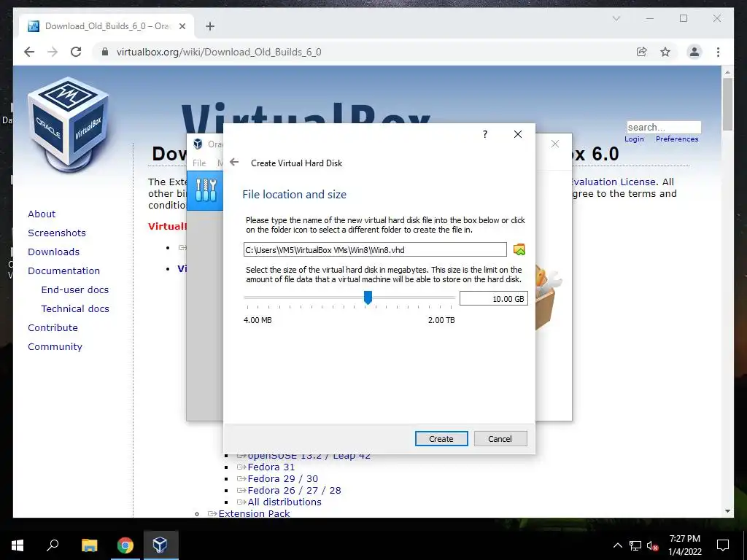Open Contribute sidebar link
The width and height of the screenshot is (747, 560).
coord(53,327)
